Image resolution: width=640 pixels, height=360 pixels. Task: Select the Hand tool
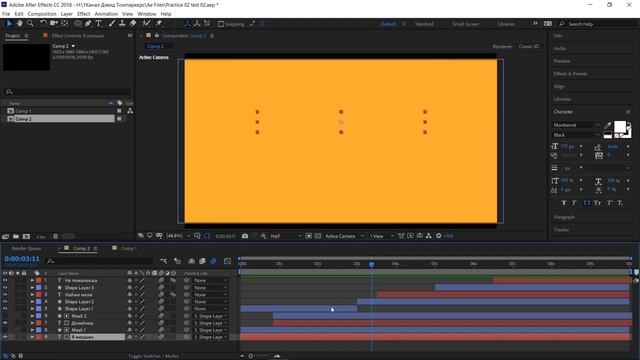pos(20,24)
